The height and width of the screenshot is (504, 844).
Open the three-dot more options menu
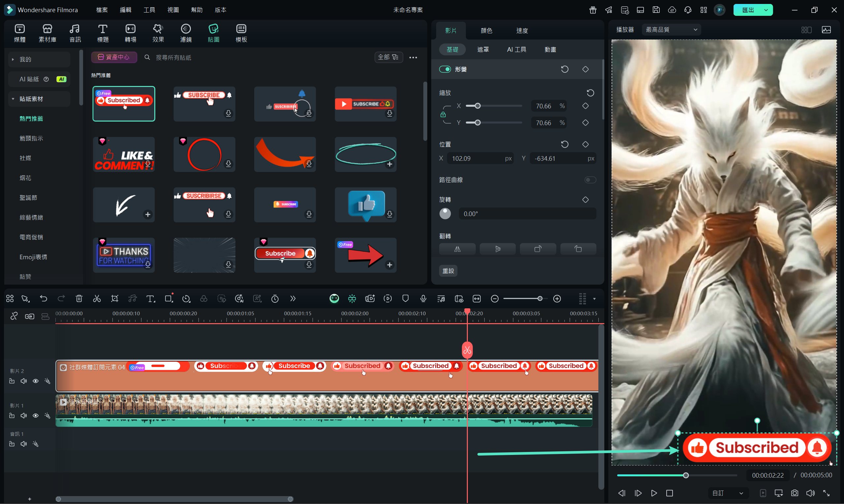(413, 57)
